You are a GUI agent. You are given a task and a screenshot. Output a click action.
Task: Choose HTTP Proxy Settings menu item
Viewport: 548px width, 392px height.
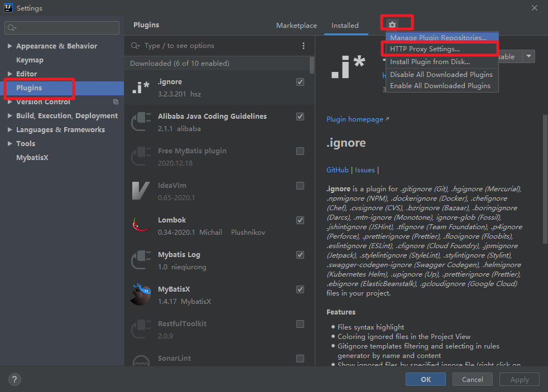tap(442, 49)
